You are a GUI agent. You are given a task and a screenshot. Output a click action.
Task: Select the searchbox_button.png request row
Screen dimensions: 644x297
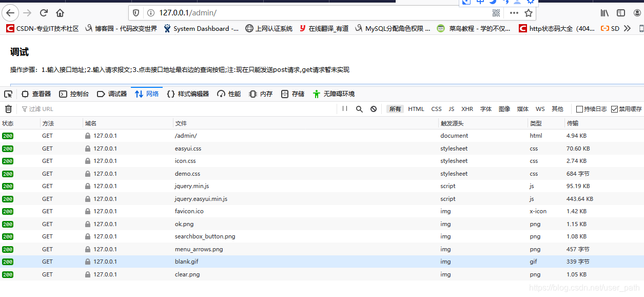pyautogui.click(x=322, y=236)
